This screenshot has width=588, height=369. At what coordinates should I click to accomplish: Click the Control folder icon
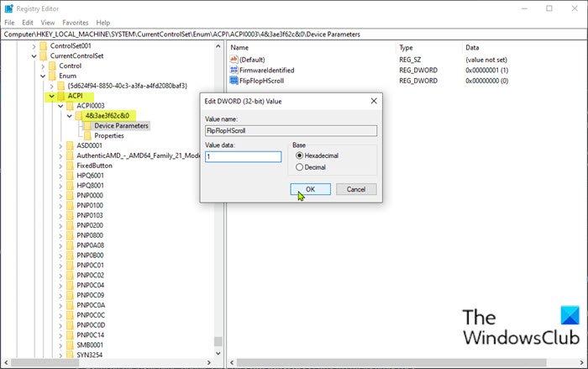52,66
